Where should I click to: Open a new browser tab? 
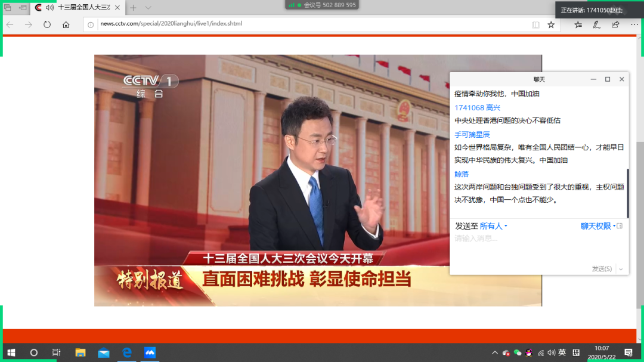click(133, 7)
